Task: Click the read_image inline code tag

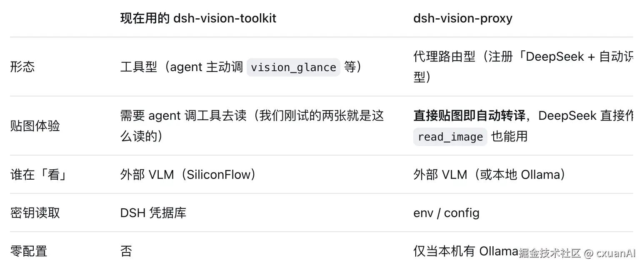Action: (450, 137)
